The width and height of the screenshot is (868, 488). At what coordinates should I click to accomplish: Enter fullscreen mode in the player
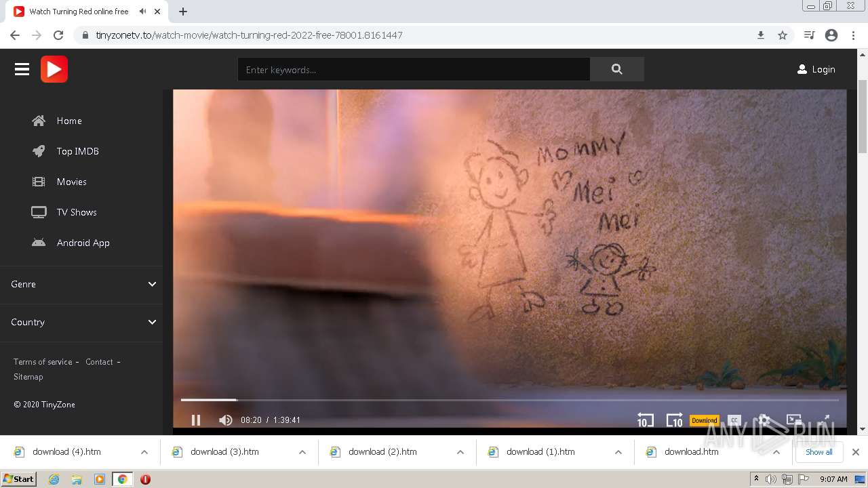tap(824, 420)
